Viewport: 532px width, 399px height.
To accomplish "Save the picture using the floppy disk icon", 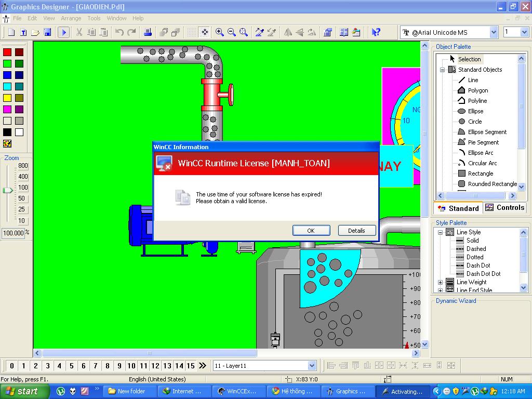I will (47, 33).
